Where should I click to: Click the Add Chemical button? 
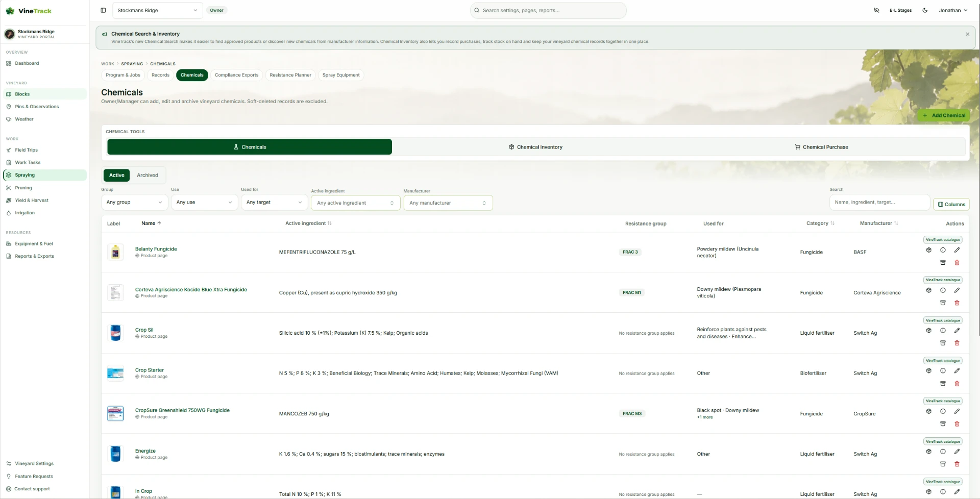[943, 115]
